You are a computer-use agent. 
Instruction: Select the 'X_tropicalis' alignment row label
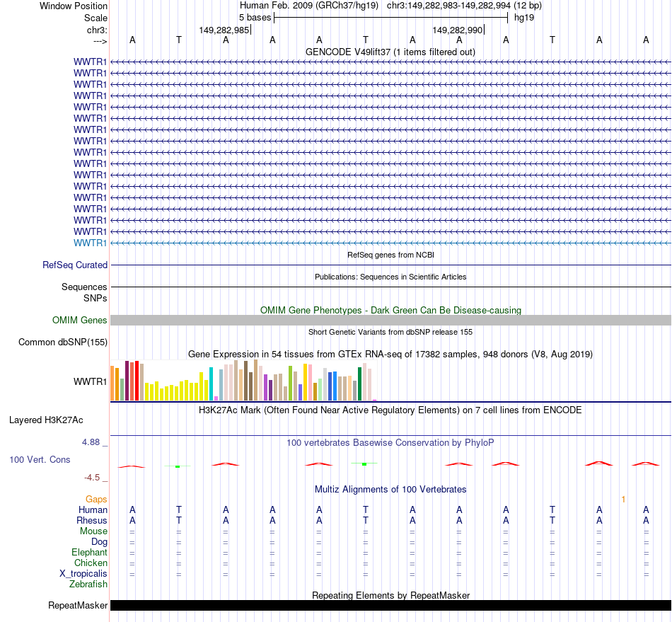[83, 574]
